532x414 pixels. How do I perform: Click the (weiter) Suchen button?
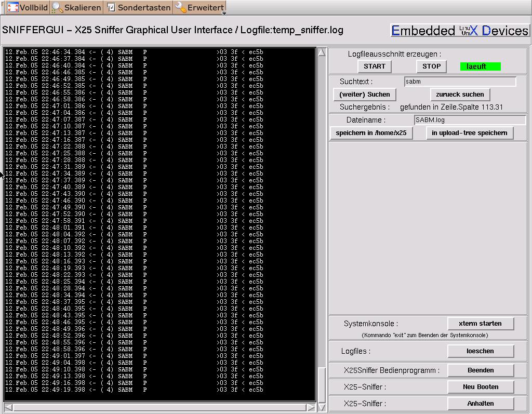pyautogui.click(x=365, y=95)
